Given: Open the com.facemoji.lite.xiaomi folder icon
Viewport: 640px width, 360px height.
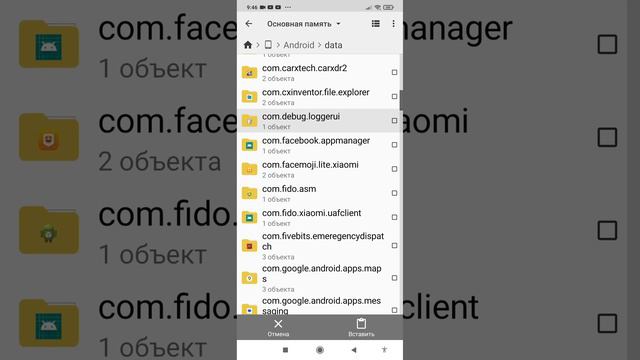Looking at the screenshot, I should (249, 169).
